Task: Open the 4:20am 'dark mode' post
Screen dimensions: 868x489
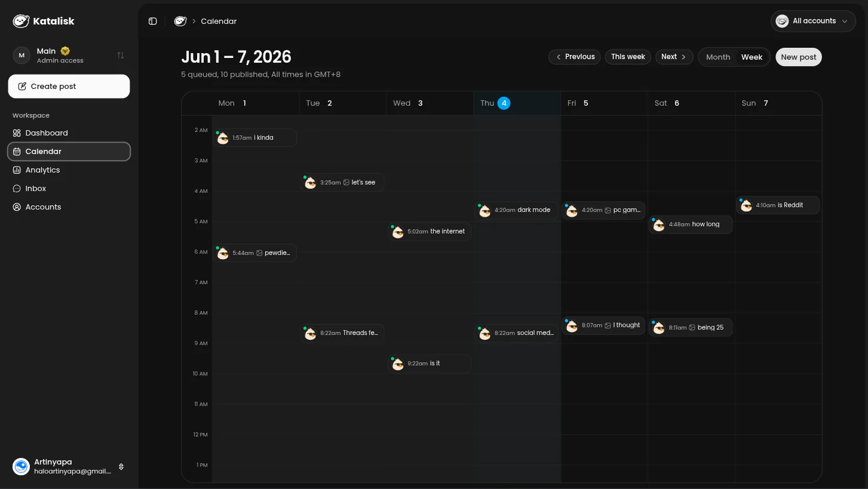Action: point(517,210)
